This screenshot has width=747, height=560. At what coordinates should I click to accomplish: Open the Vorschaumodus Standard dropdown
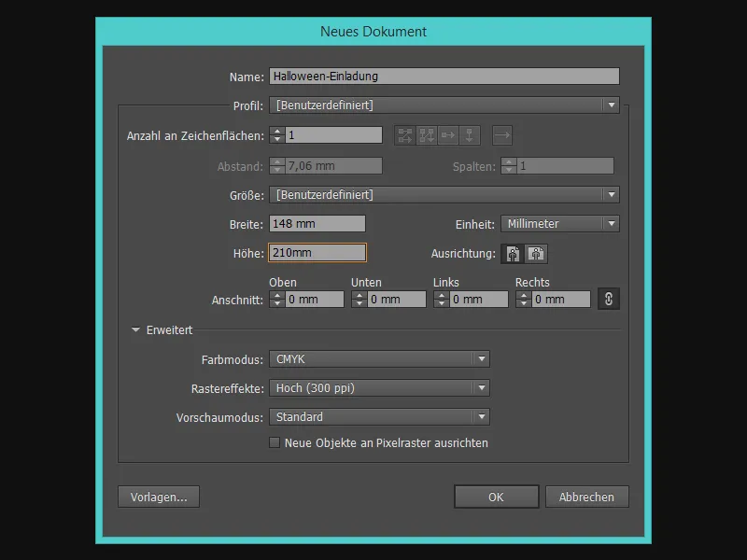[x=379, y=417]
